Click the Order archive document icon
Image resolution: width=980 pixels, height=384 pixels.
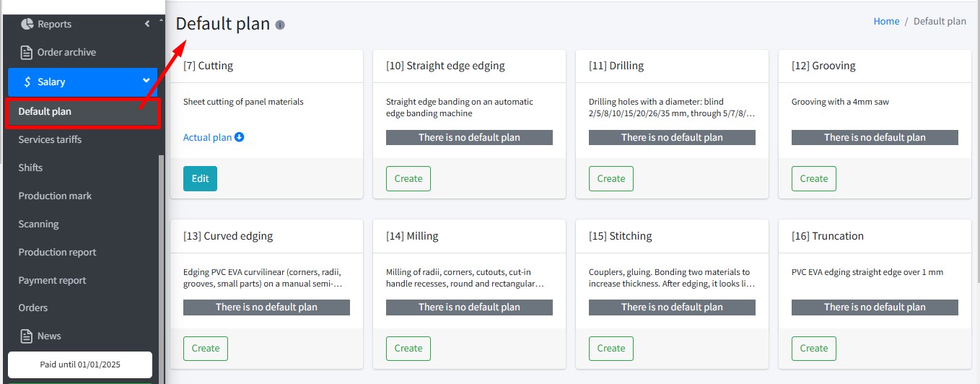[x=27, y=52]
